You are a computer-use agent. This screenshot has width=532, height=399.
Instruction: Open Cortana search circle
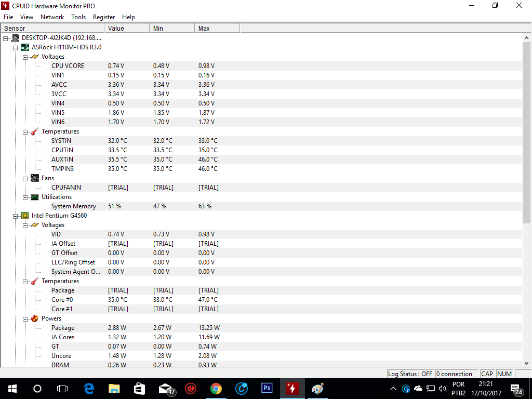[37, 389]
